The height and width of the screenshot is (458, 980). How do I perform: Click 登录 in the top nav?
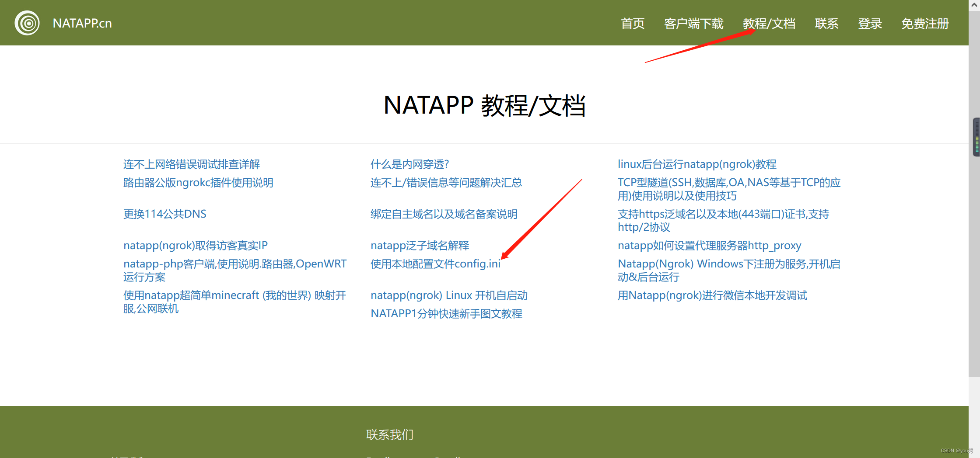(870, 24)
